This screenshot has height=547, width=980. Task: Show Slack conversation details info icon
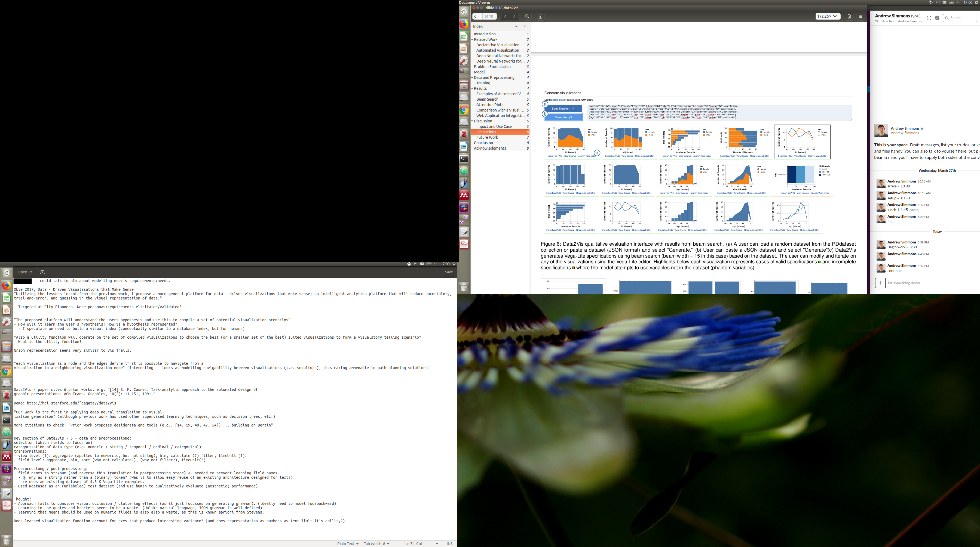[x=929, y=18]
